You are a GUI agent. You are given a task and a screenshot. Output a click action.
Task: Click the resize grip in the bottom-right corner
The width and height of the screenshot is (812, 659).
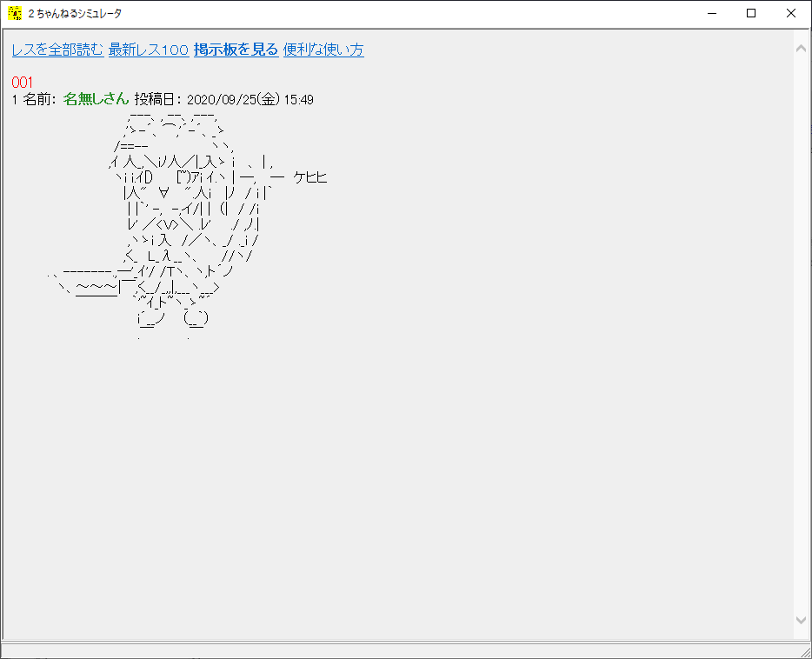[x=804, y=651]
